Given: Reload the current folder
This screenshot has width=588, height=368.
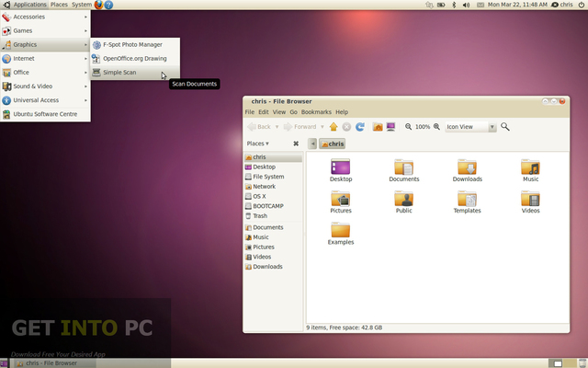Looking at the screenshot, I should (x=359, y=127).
